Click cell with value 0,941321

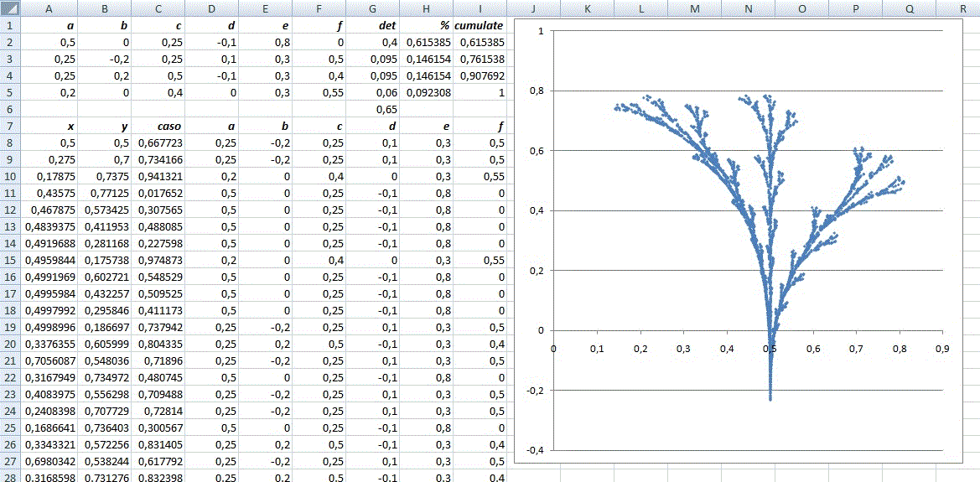[158, 178]
